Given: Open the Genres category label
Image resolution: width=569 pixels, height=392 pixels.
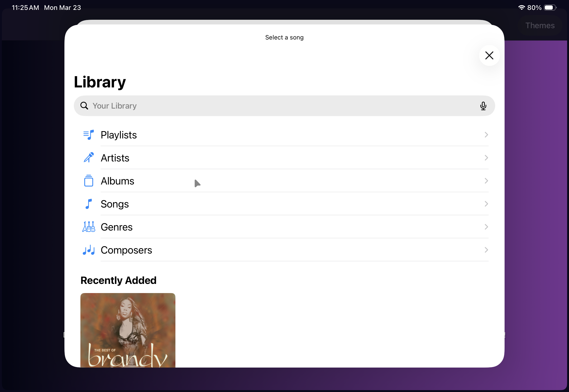Looking at the screenshot, I should pos(116,227).
